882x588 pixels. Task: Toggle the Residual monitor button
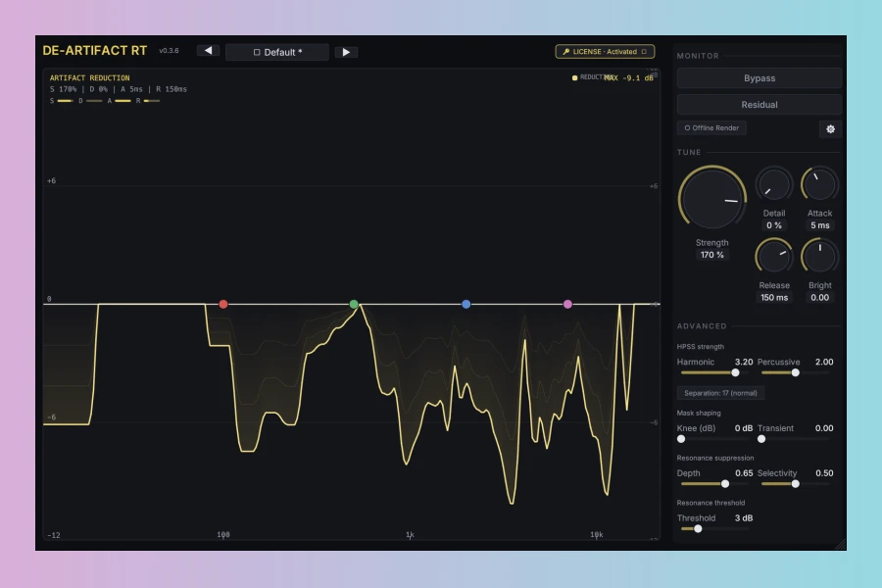click(x=759, y=105)
